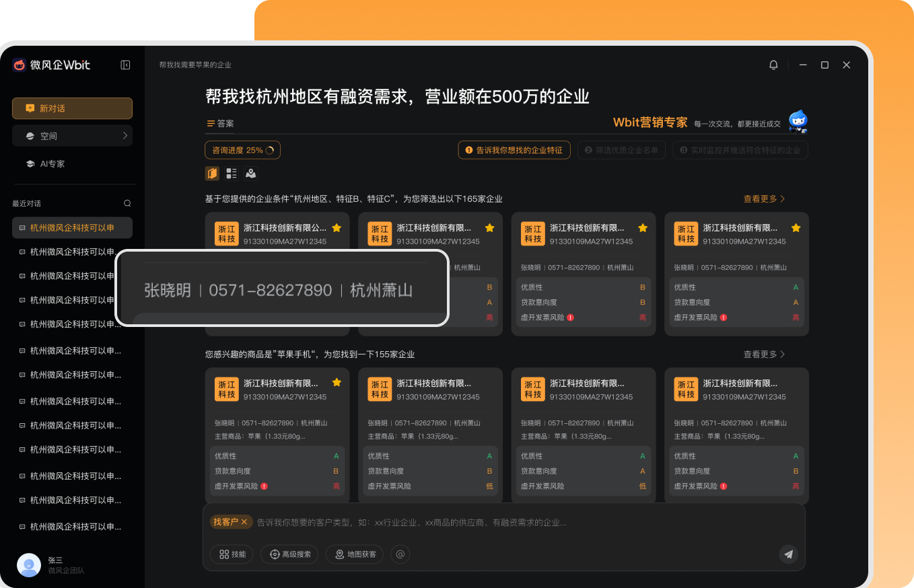The image size is (914, 588).
Task: Click the @ mention icon
Action: point(400,554)
